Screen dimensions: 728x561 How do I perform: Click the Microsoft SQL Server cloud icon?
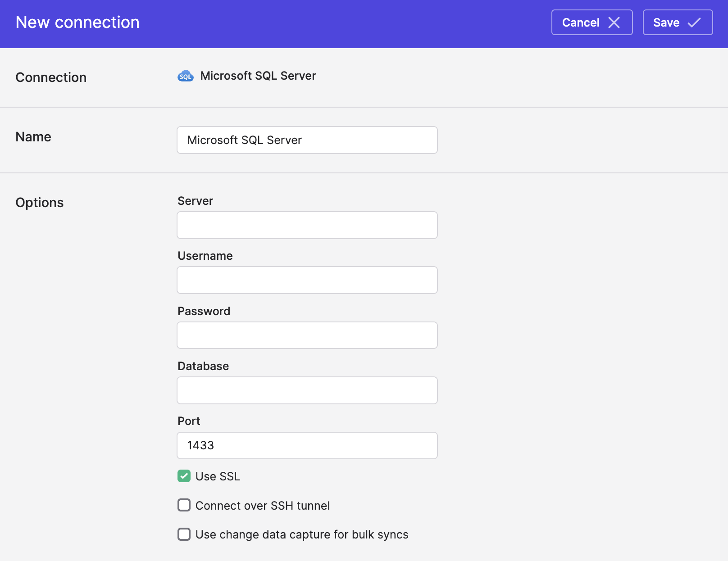tap(186, 76)
